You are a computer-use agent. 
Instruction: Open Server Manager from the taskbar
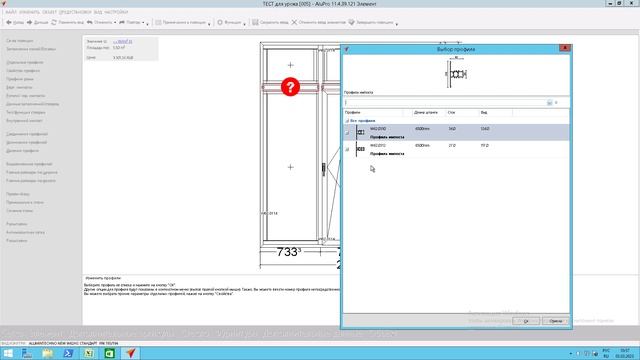[x=27, y=353]
